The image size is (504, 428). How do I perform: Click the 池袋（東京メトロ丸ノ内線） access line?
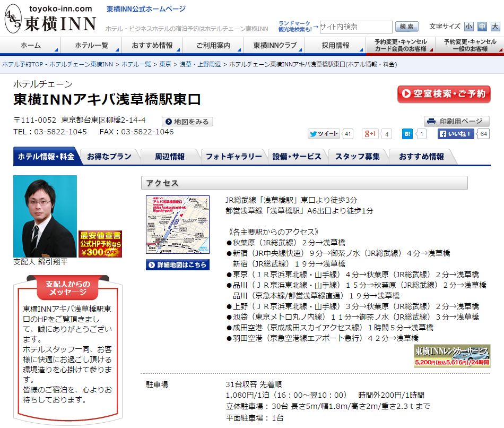(353, 317)
